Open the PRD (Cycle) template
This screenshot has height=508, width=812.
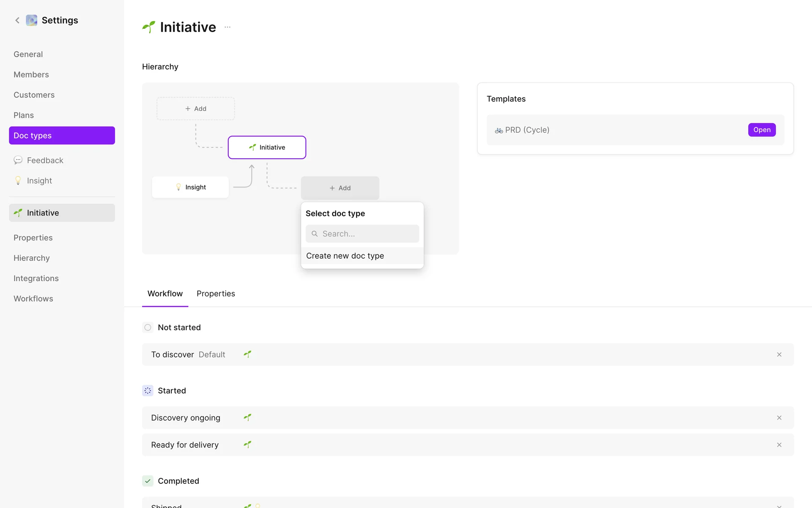(x=762, y=130)
